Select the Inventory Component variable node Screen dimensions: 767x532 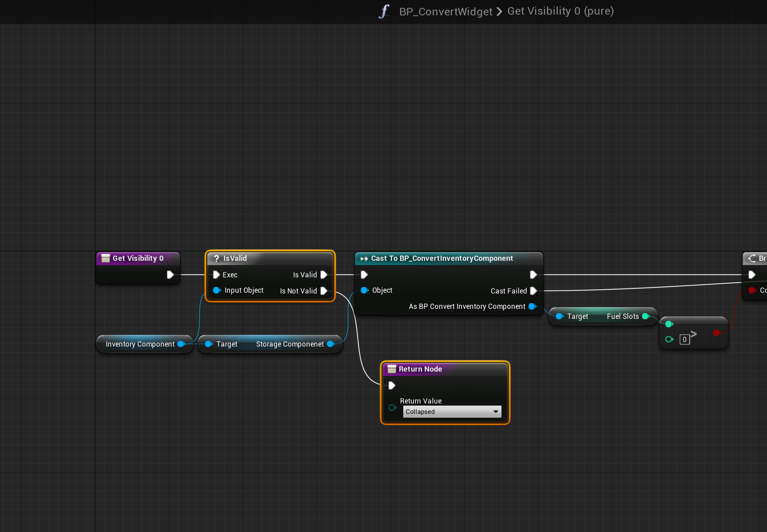point(140,344)
